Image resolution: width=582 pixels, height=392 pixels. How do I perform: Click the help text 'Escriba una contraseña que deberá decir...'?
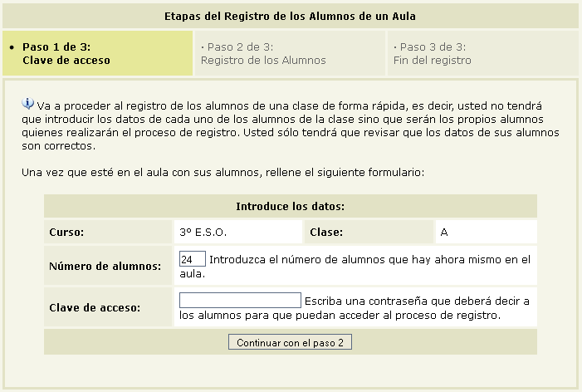355,308
